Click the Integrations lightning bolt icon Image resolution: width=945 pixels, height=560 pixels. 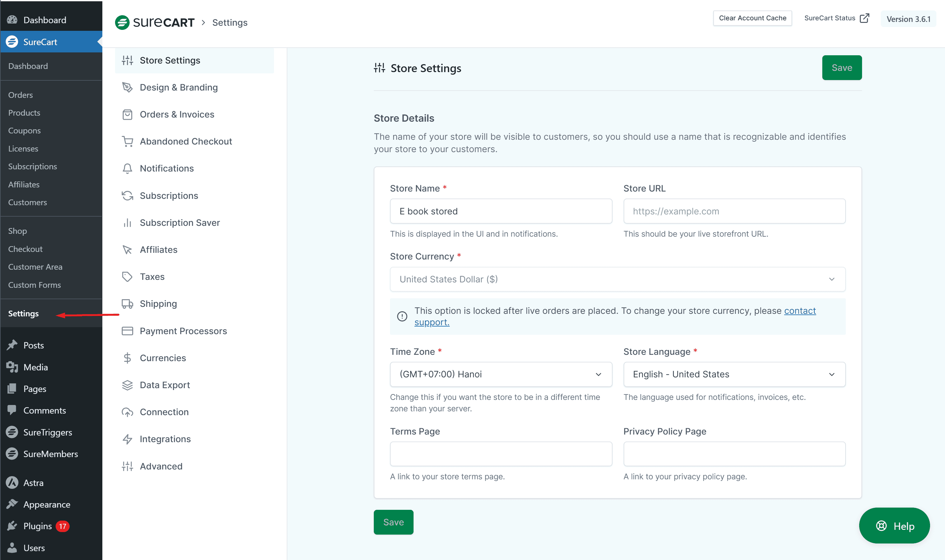click(x=127, y=439)
